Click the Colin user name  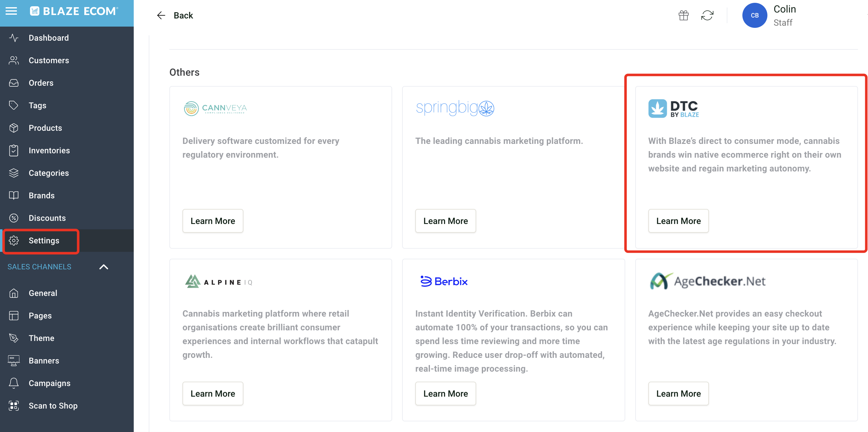(x=785, y=9)
